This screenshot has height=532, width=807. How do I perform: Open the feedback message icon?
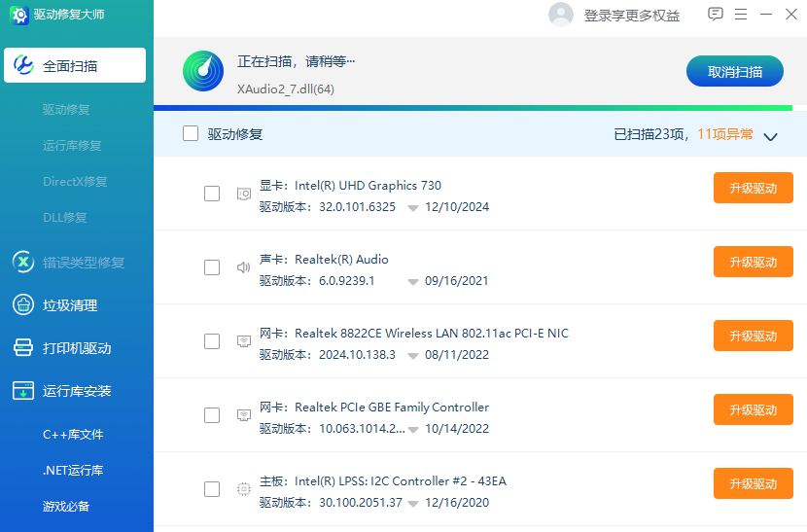pyautogui.click(x=716, y=14)
